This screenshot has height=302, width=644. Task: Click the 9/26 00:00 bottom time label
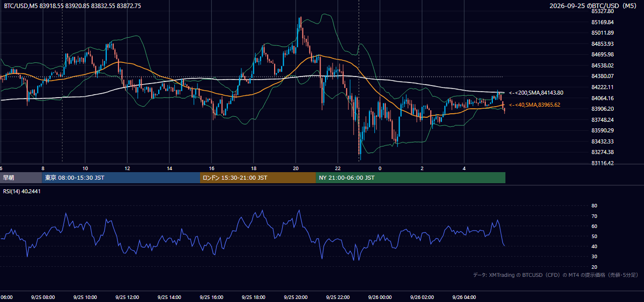380,297
